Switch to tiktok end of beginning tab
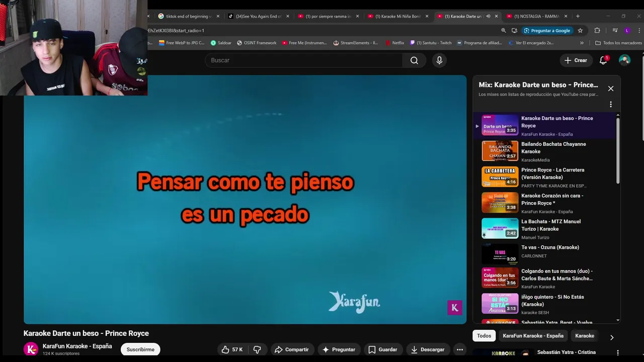This screenshot has height=362, width=644. [x=189, y=16]
